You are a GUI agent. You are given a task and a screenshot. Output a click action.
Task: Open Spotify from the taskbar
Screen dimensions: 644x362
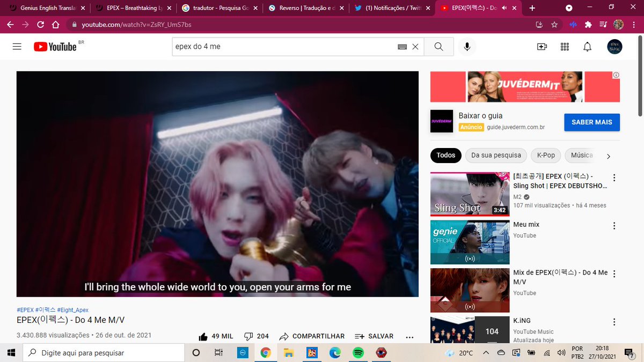[358, 353]
